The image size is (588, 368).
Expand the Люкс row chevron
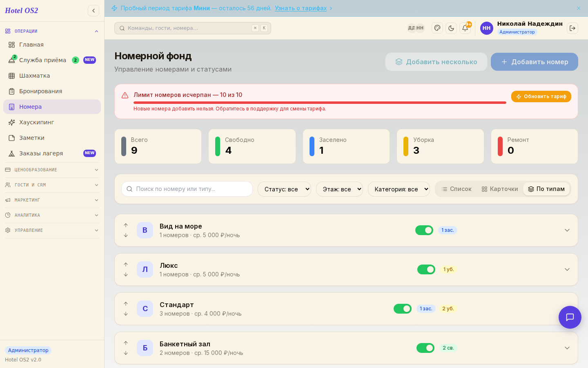567,269
